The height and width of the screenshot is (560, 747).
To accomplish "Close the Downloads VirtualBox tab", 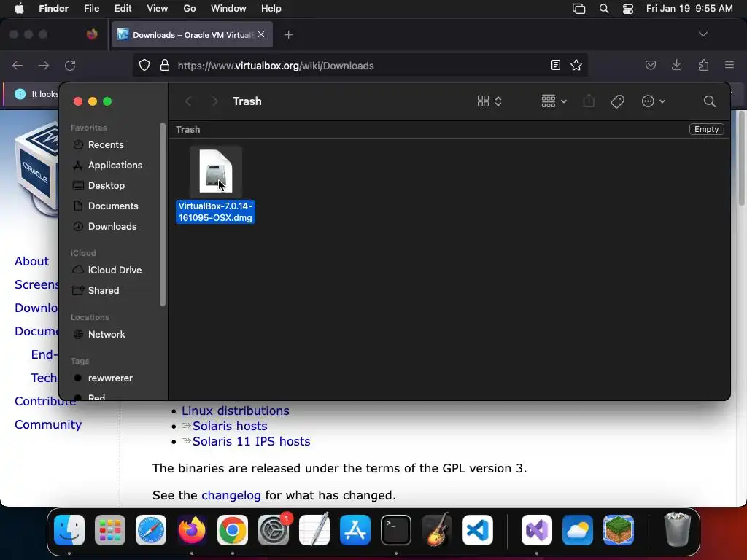I will coord(261,34).
